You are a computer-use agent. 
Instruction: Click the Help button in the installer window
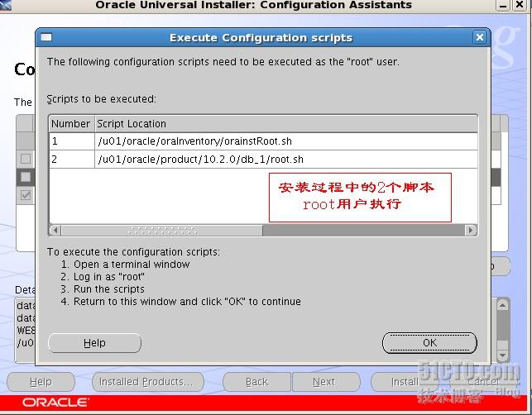(41, 382)
